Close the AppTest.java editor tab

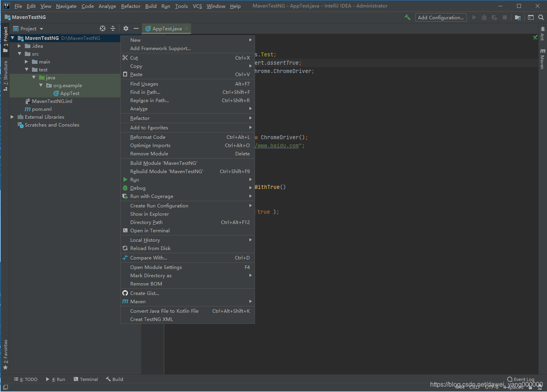(186, 28)
